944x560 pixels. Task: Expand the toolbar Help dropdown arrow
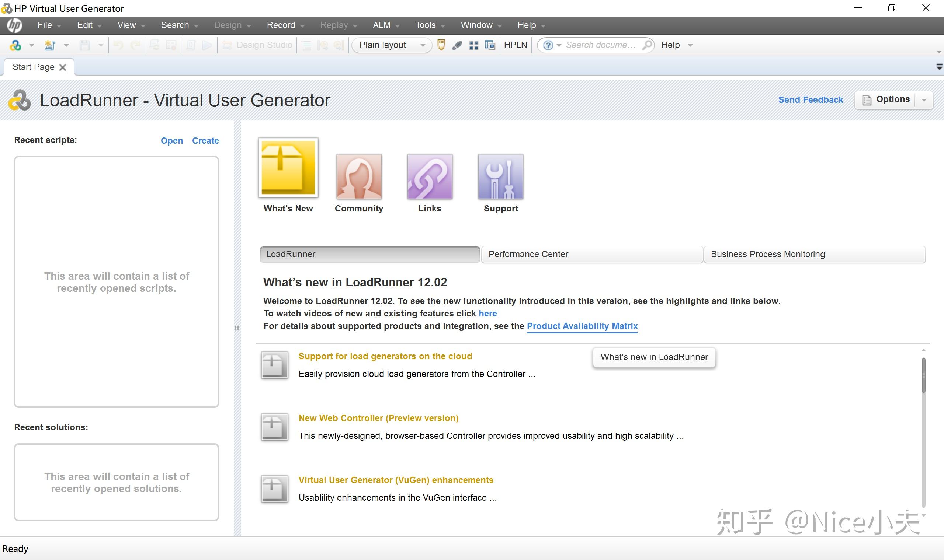(690, 45)
